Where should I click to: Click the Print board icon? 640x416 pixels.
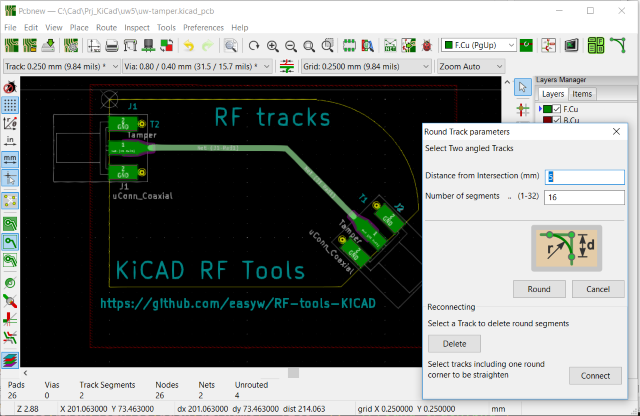pos(113,46)
